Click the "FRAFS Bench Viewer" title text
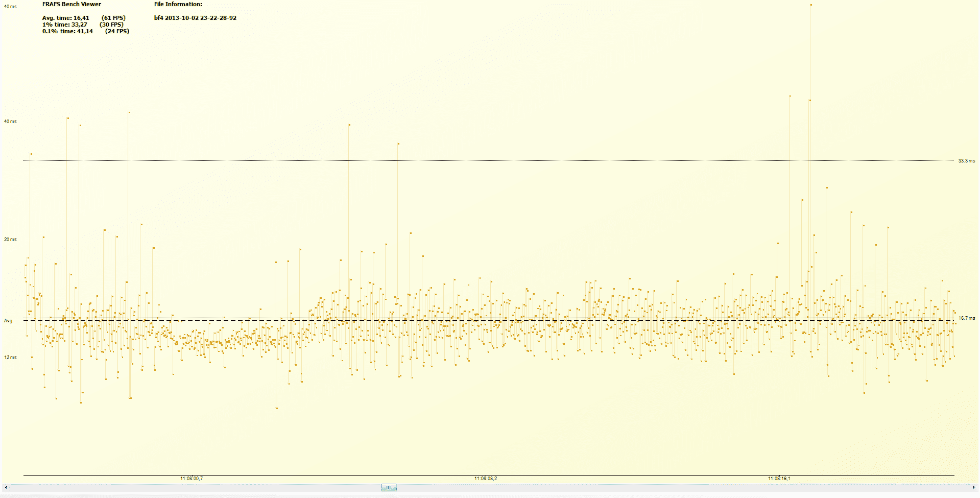Viewport: 980px width, 498px height. click(x=71, y=4)
